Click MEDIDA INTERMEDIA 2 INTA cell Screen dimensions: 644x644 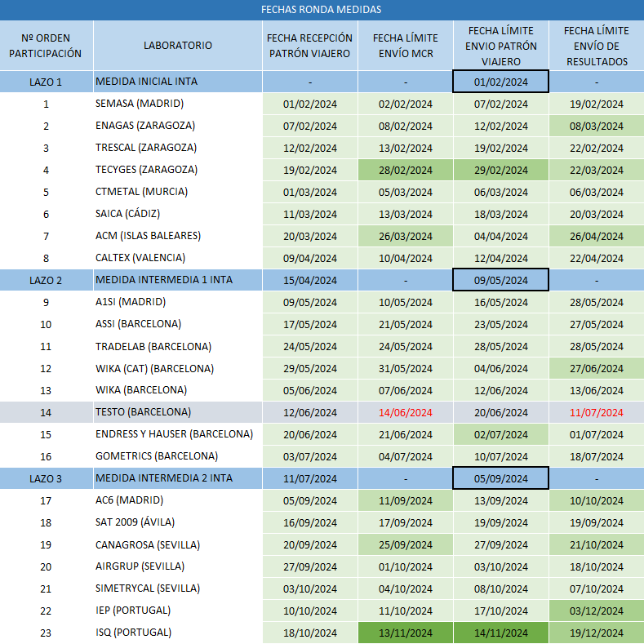[x=178, y=478]
